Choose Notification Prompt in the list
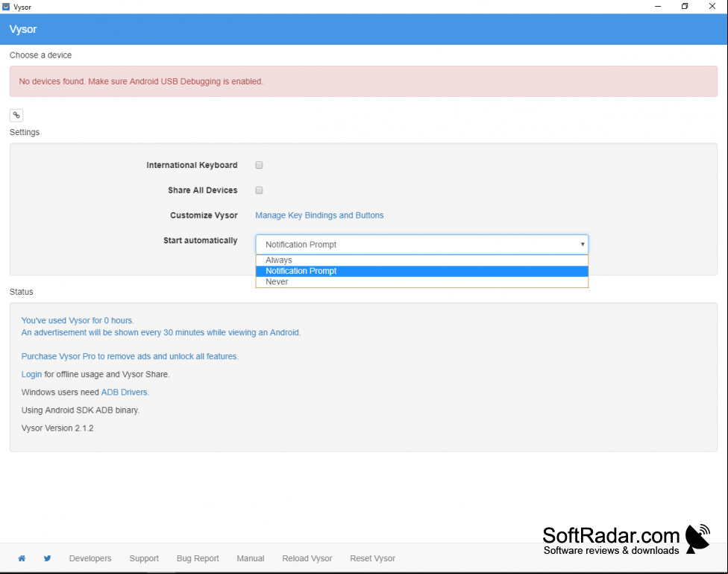Image resolution: width=728 pixels, height=574 pixels. coord(421,271)
